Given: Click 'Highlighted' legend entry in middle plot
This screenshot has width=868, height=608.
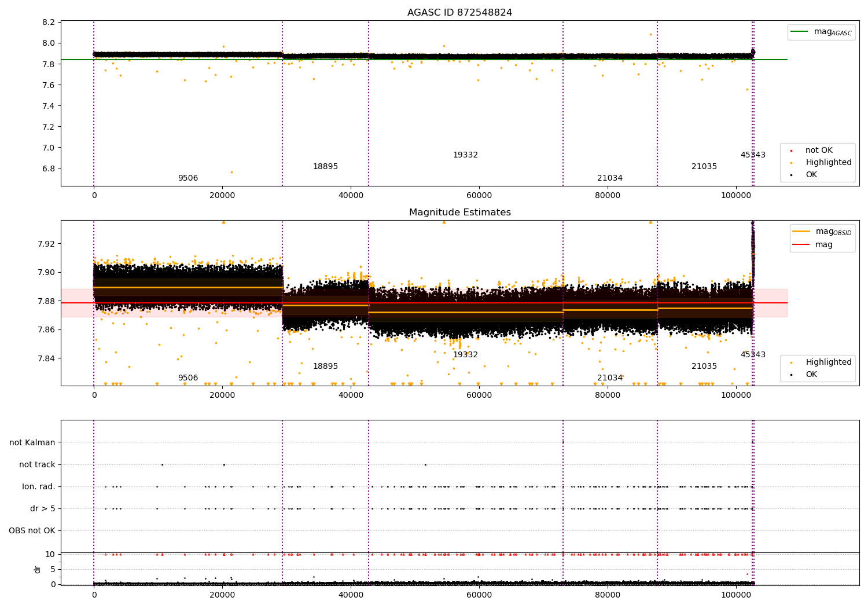Looking at the screenshot, I should 822,362.
